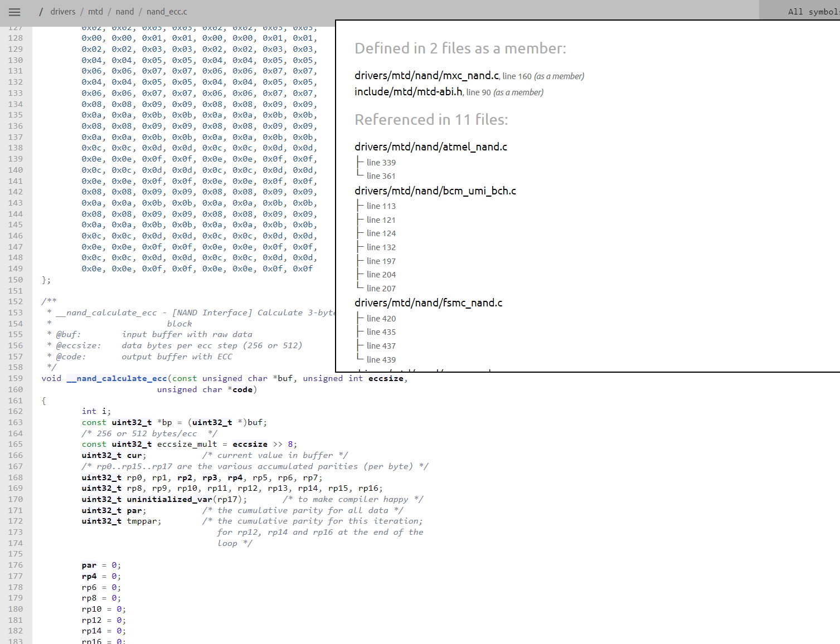
Task: Open drivers/mtd/nand/mxc_nand.c definition link
Action: point(426,75)
